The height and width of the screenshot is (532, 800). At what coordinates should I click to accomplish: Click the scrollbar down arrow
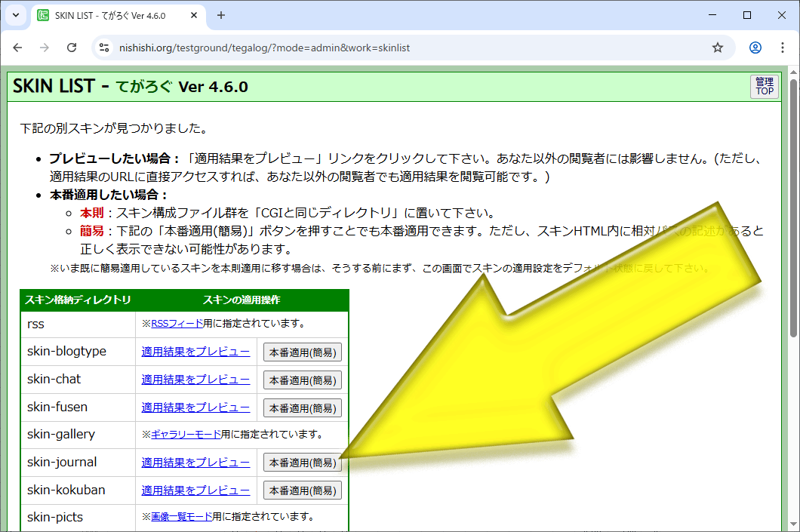[x=793, y=525]
